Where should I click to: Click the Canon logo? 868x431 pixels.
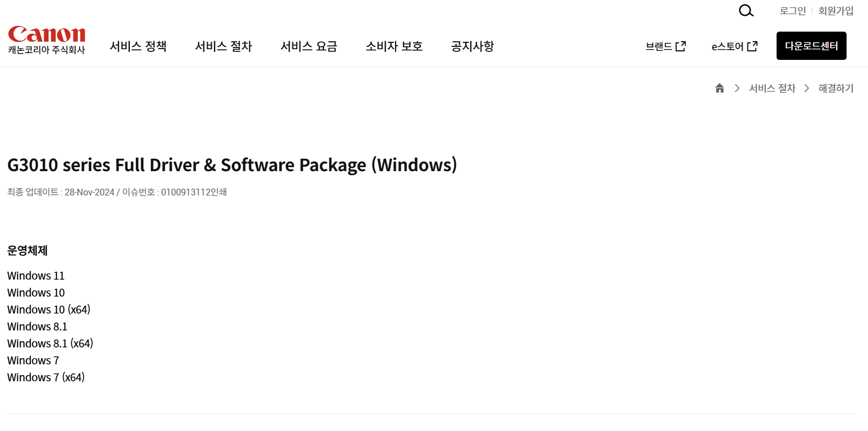coord(47,34)
